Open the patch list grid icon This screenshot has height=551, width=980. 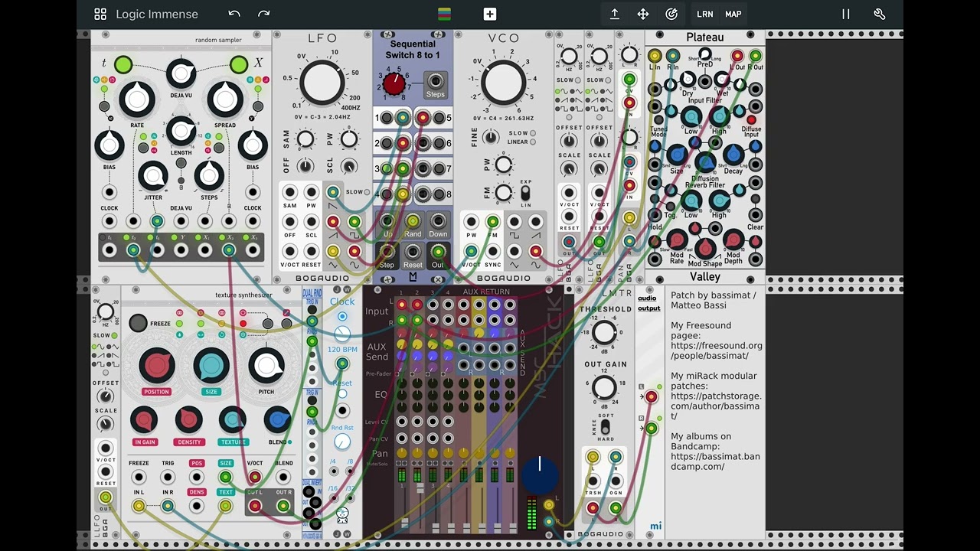point(100,14)
